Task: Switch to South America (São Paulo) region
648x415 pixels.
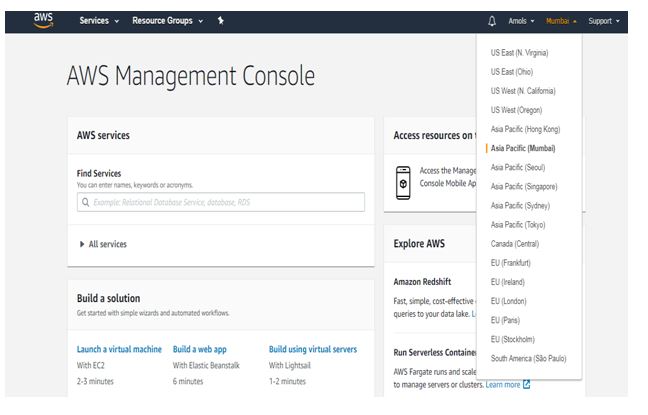Action: click(529, 358)
